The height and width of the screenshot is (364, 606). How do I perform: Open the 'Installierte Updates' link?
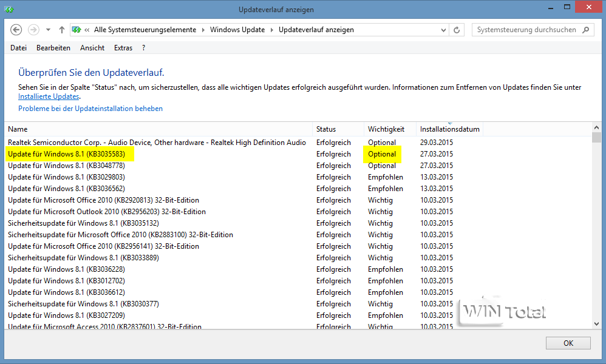pyautogui.click(x=49, y=96)
